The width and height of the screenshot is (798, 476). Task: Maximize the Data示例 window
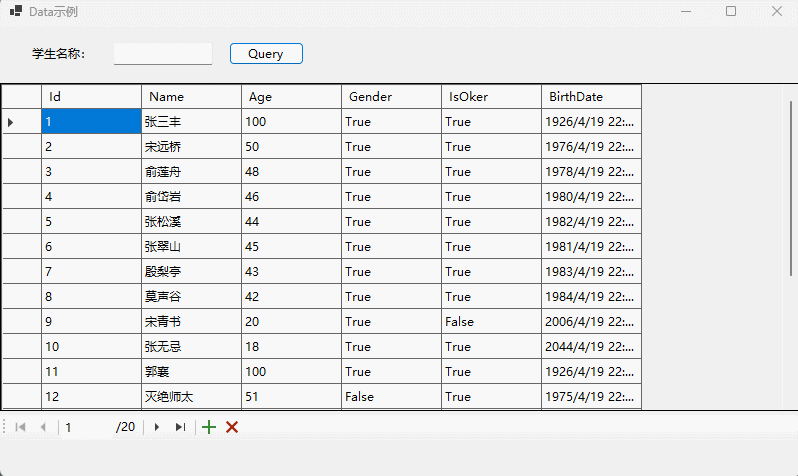731,11
